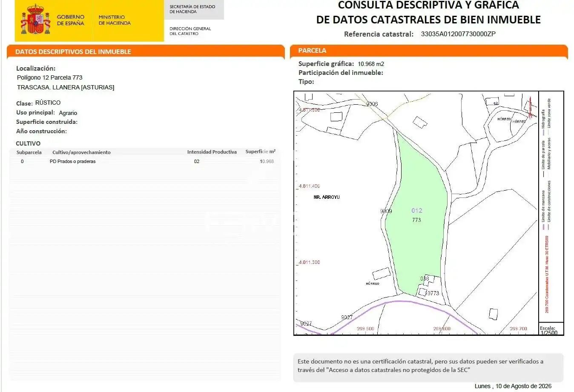Click the 'GOBIERNO DE ESPAÑA' text

point(71,20)
